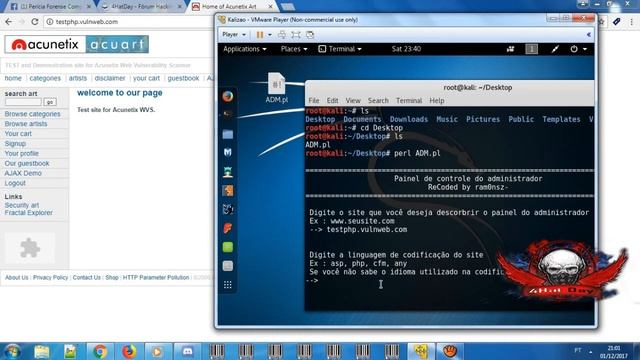Click VMware full screen mode icon
This screenshot has height=360, width=640.
(x=296, y=35)
